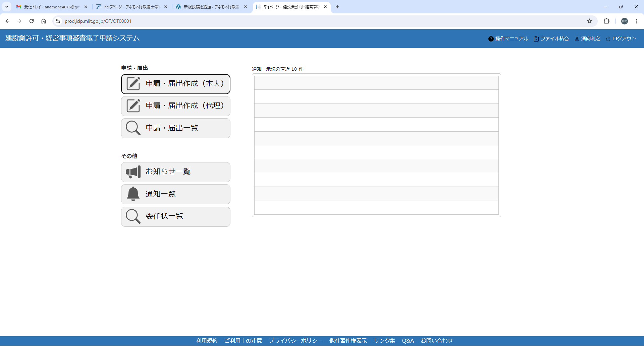Log out using the ログアウト link
Screen dimensions: 644x346
click(621, 39)
